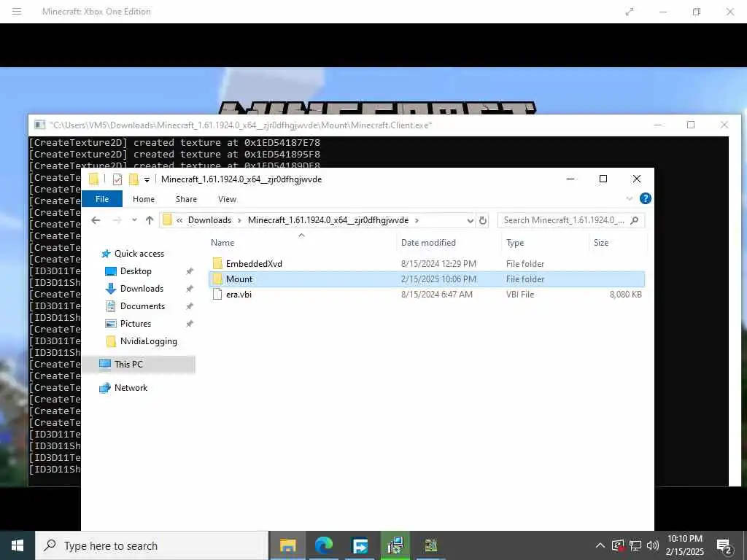Select the Mount folder row

click(x=427, y=279)
